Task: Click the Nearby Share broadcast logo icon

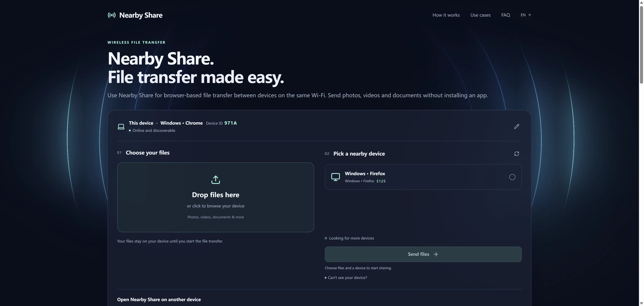Action: point(112,15)
